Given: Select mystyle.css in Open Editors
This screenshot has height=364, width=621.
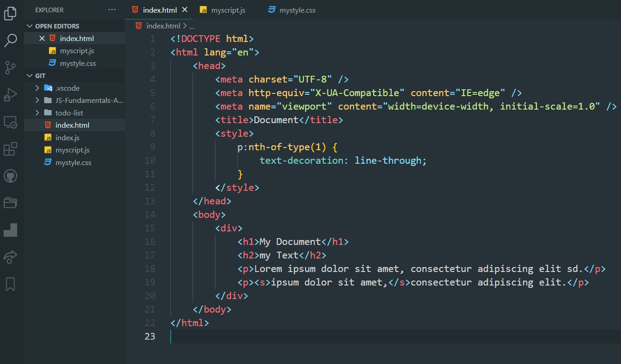Looking at the screenshot, I should pos(75,63).
